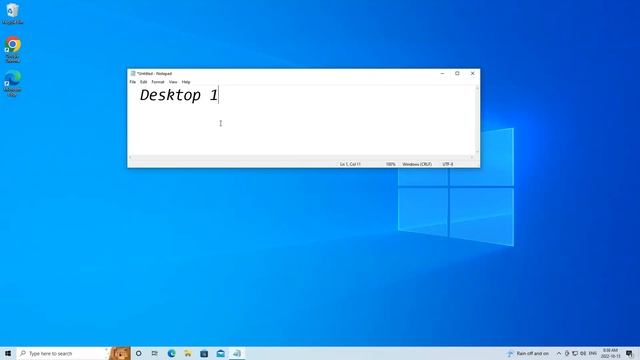Show hidden system tray icons
This screenshot has height=360, width=640.
pyautogui.click(x=559, y=353)
